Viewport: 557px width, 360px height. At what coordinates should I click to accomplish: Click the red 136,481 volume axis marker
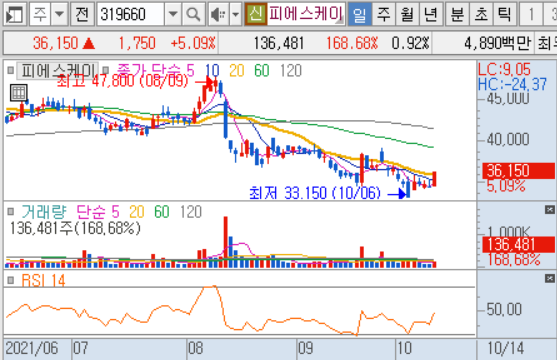tap(518, 245)
